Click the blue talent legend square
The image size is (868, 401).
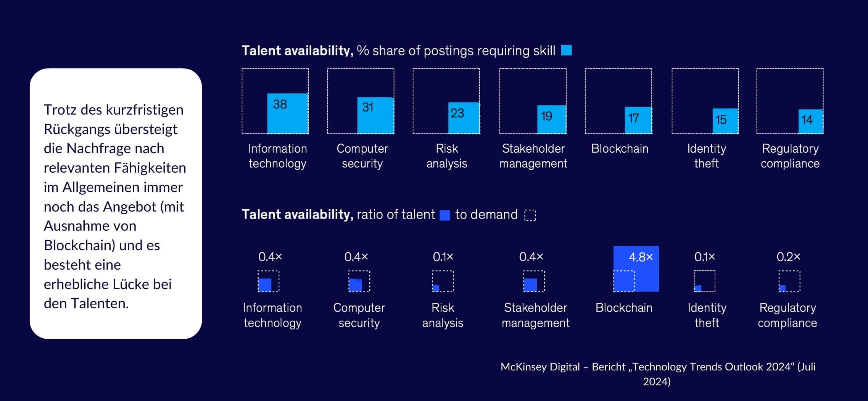pos(445,215)
